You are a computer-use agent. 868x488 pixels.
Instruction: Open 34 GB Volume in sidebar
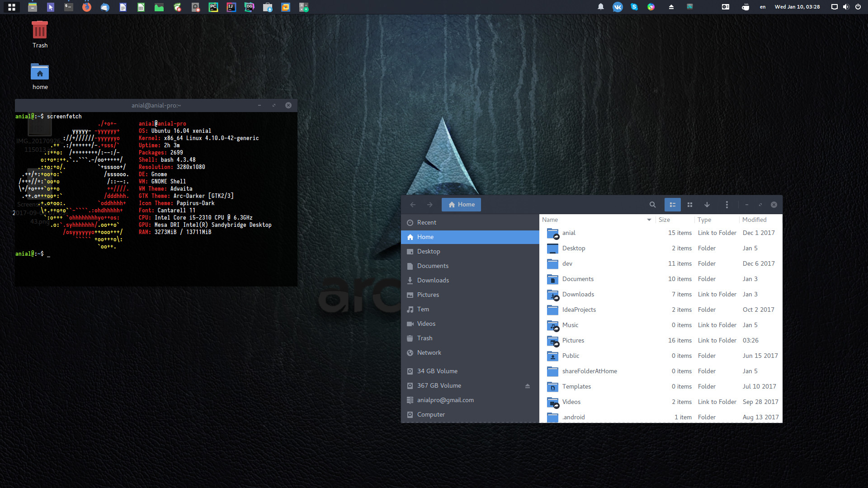coord(470,371)
